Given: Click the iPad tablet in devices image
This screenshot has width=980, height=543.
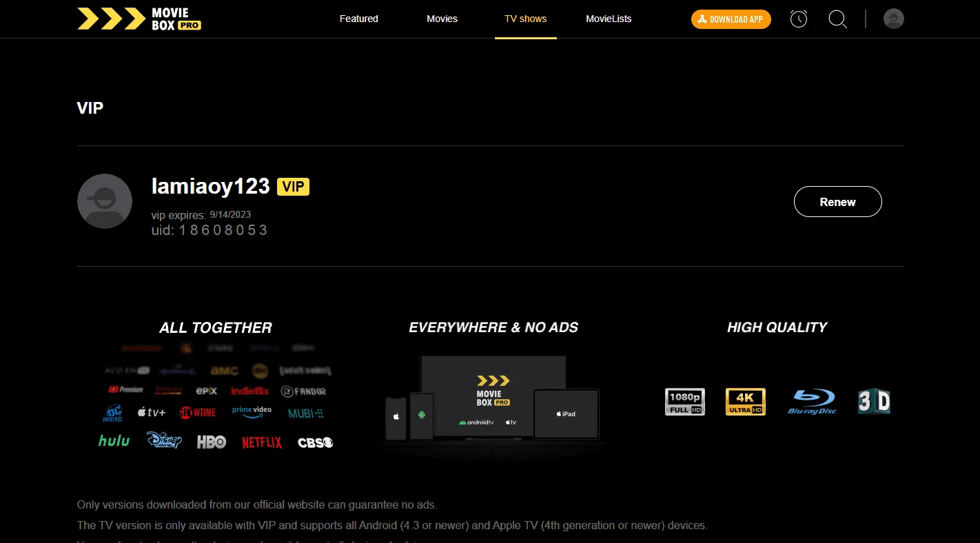Looking at the screenshot, I should point(566,413).
